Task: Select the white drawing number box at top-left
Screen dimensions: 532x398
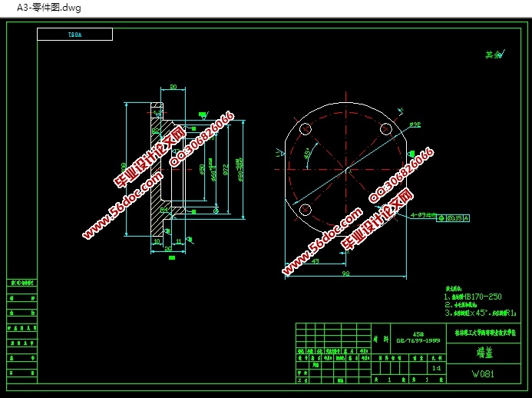Action: coord(74,35)
